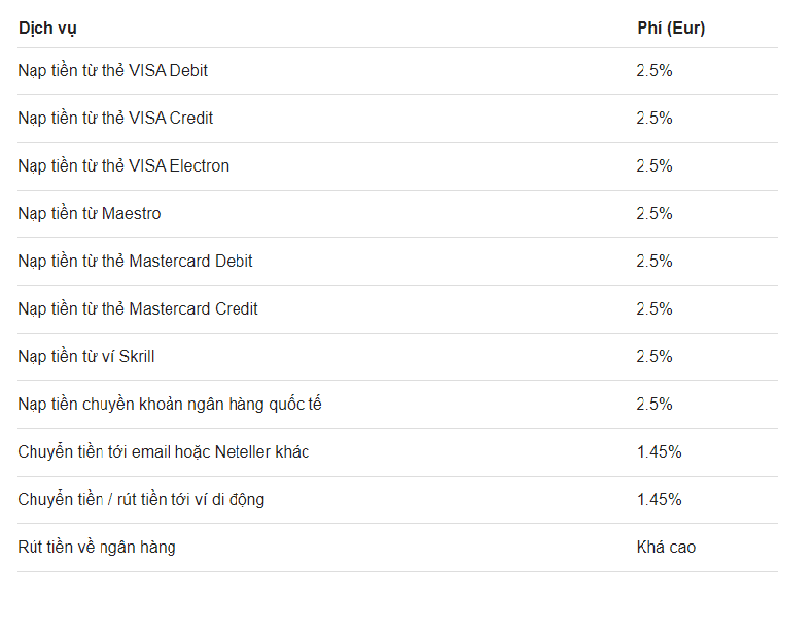
Task: Select the 'Nạp tiền từ thẻ VISA Debit' row
Action: point(397,71)
